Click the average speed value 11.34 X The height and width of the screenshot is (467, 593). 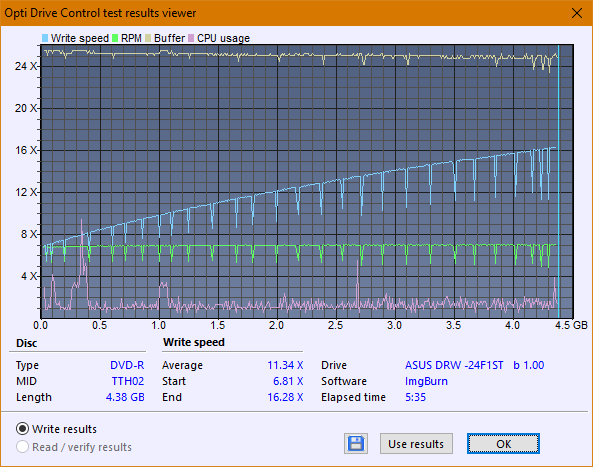(x=285, y=365)
